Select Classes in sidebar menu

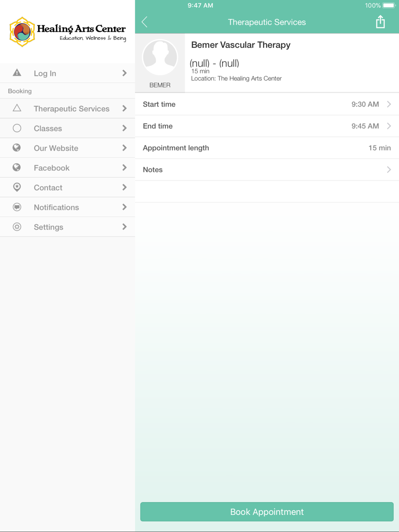[67, 128]
